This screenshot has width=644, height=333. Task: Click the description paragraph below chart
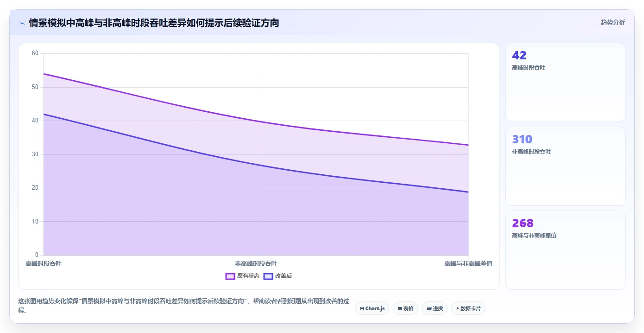[183, 306]
